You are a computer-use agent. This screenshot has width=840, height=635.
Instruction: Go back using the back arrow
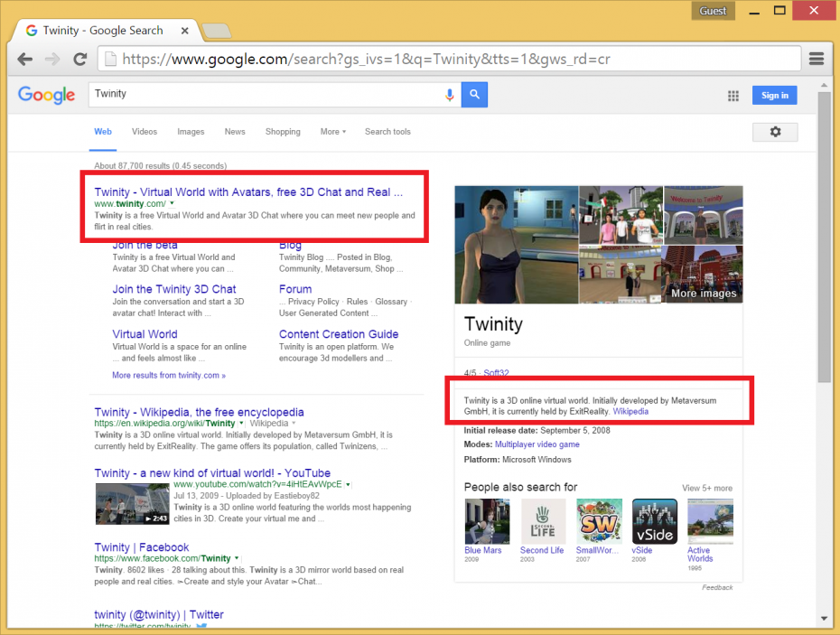[24, 58]
